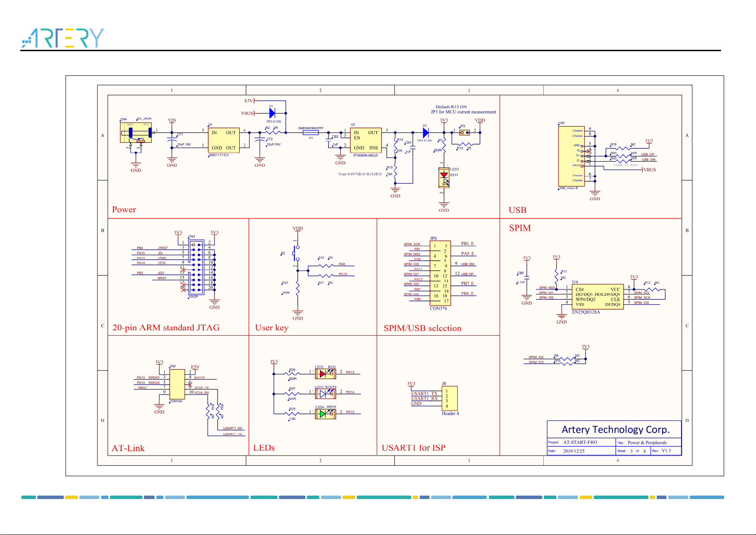Image resolution: width=756 pixels, height=535 pixels.
Task: Click the title "Power & Peripherals"
Action: (x=647, y=443)
